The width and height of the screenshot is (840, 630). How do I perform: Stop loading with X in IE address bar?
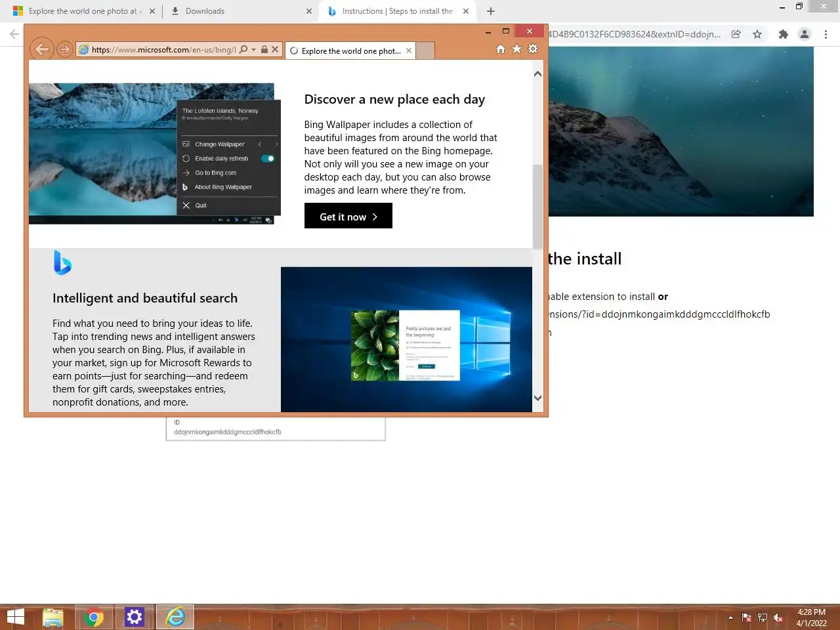275,49
